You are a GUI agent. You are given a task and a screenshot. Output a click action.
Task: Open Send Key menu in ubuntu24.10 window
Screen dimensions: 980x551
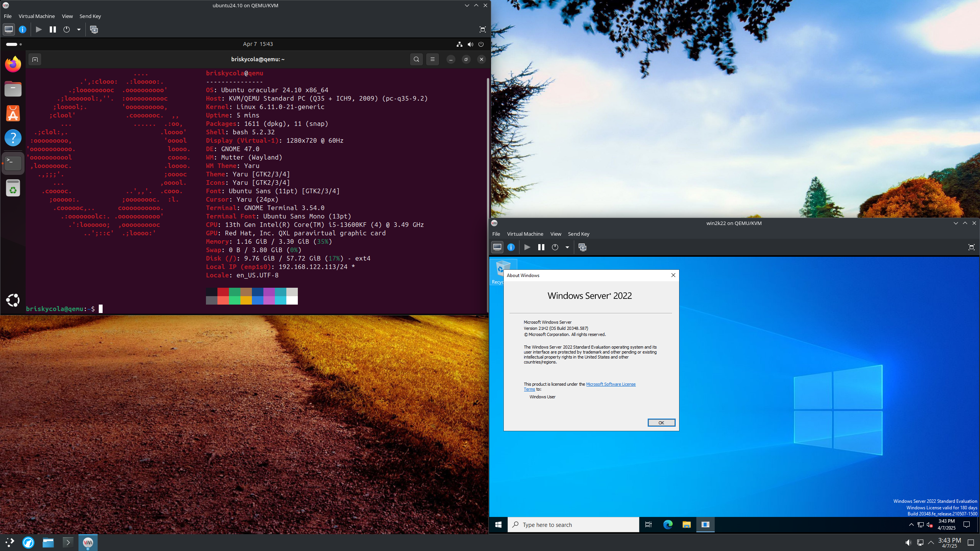(x=90, y=16)
